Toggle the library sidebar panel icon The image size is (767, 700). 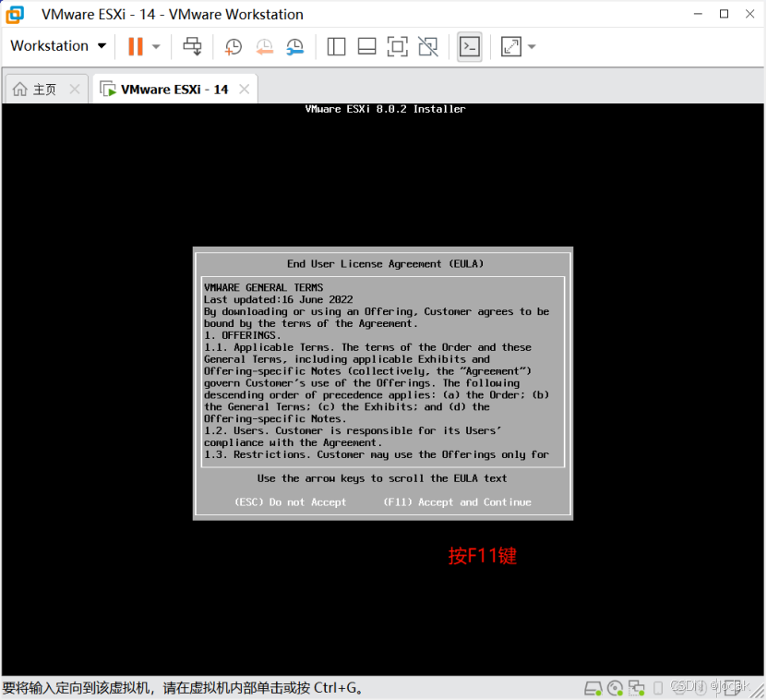336,47
